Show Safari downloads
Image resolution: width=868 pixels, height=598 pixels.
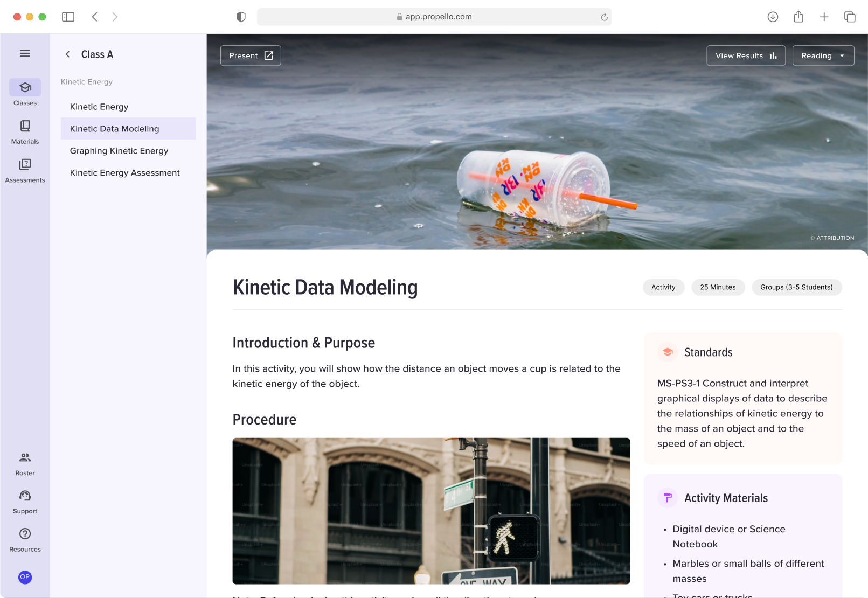click(x=773, y=17)
